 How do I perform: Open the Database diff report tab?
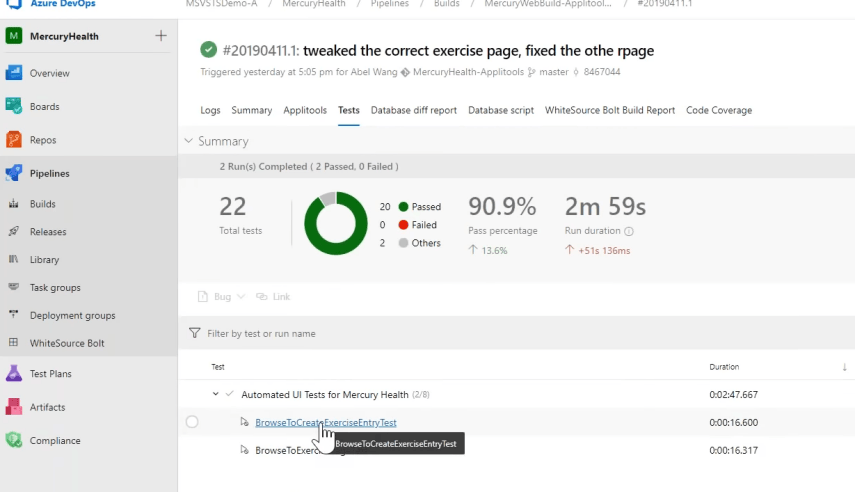(414, 110)
